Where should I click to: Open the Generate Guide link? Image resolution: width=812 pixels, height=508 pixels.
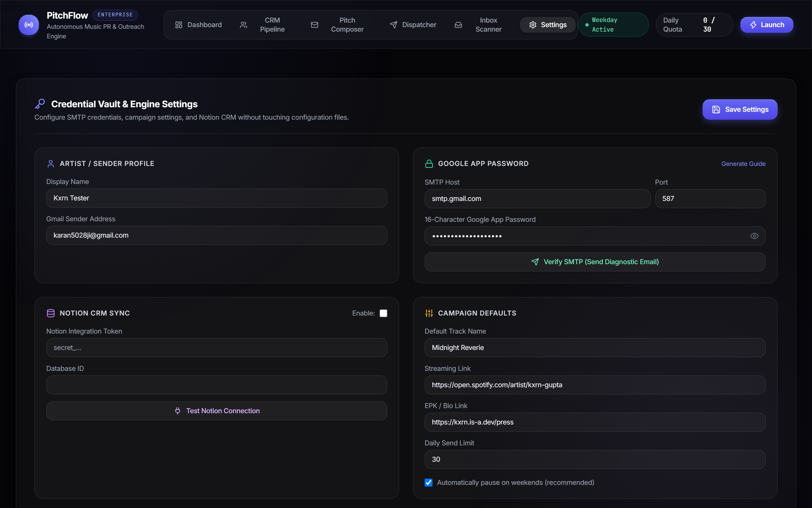click(x=743, y=164)
